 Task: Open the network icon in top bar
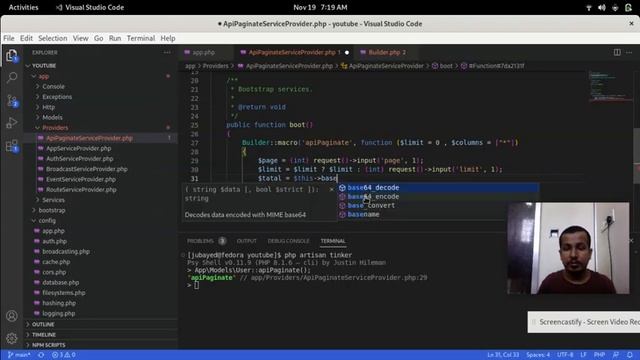point(589,7)
